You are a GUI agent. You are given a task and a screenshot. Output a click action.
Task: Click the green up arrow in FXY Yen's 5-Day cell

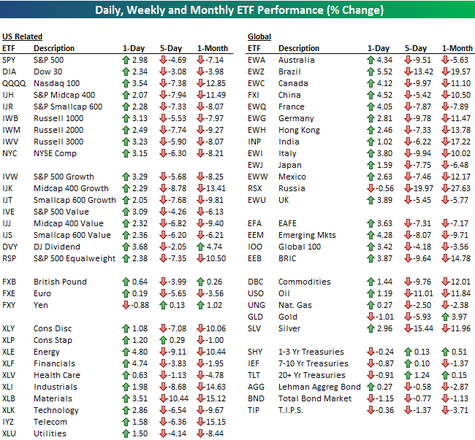[163, 305]
